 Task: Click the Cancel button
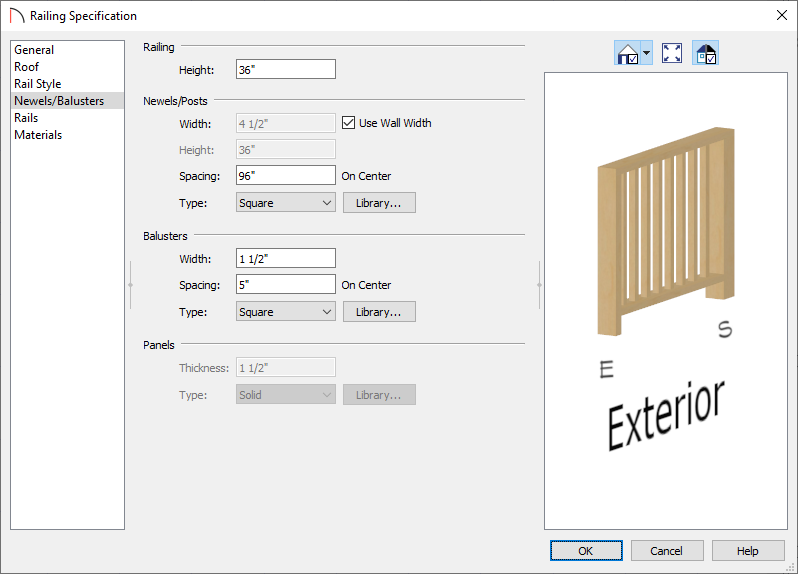[667, 551]
